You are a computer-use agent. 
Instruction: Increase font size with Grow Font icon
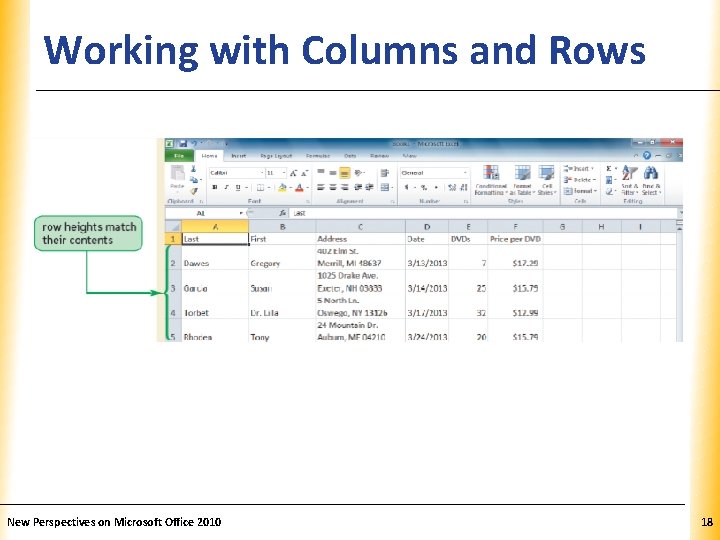[x=293, y=173]
